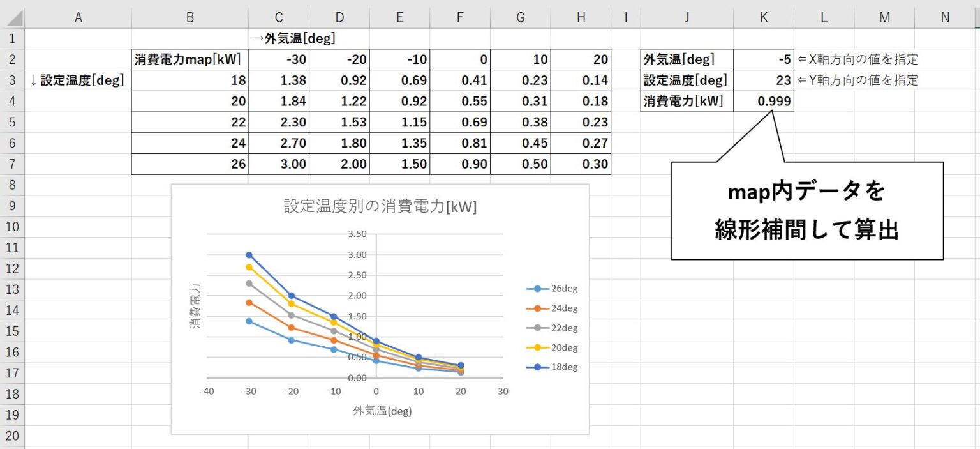Click set-temperature cell 18 in column B
980x449 pixels.
[190, 80]
